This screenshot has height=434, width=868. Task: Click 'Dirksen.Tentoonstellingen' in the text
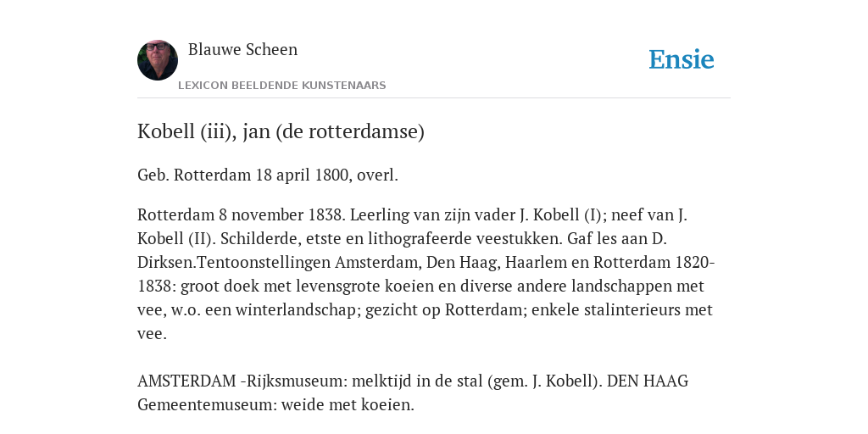tap(234, 262)
